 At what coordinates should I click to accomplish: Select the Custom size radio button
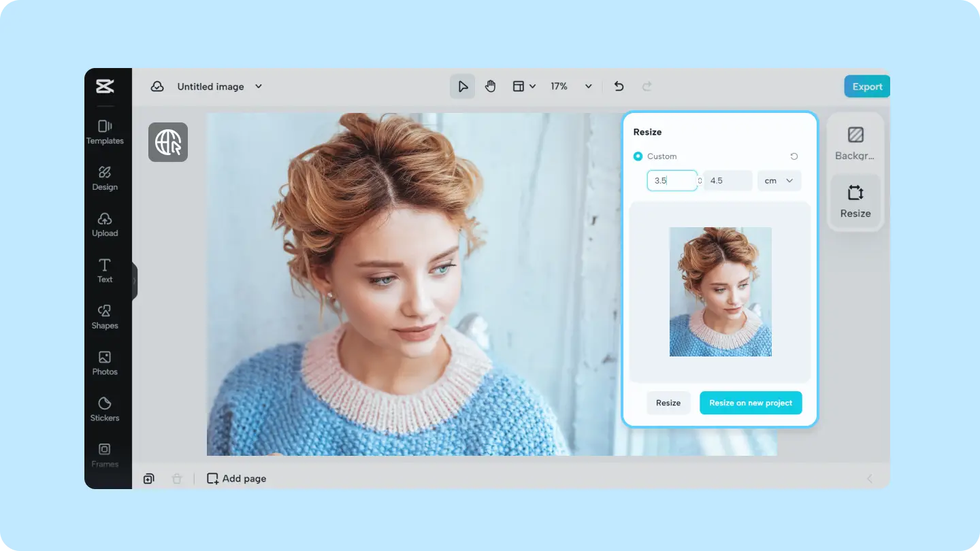coord(638,156)
